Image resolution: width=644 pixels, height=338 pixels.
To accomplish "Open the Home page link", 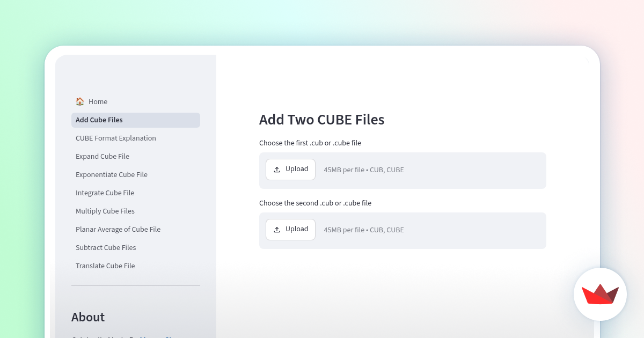I will tap(135, 102).
